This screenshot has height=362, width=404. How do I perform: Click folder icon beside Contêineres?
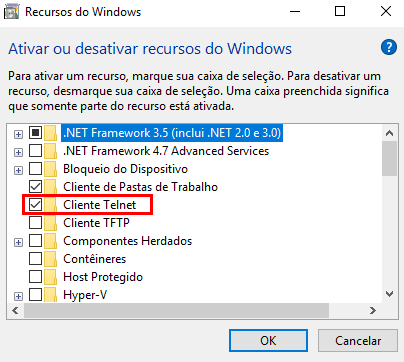[x=51, y=259]
